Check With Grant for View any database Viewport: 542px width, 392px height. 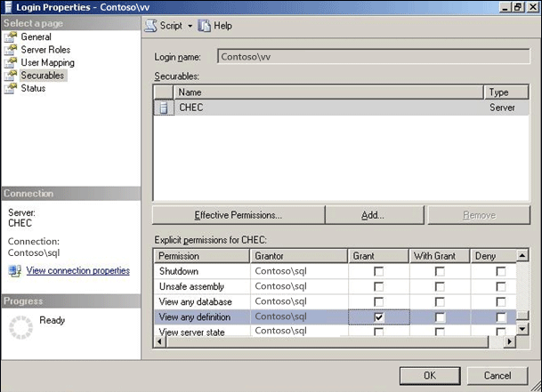pos(440,301)
